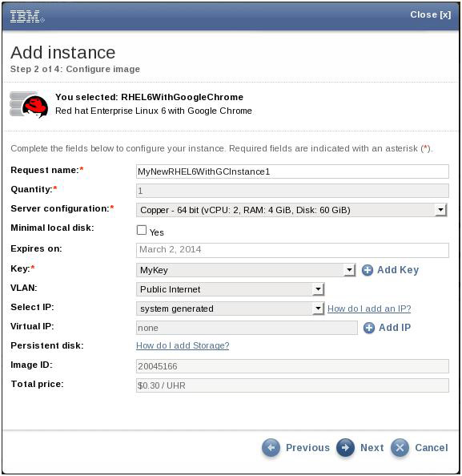
Task: Click the plus icon beside Add IP
Action: point(369,328)
